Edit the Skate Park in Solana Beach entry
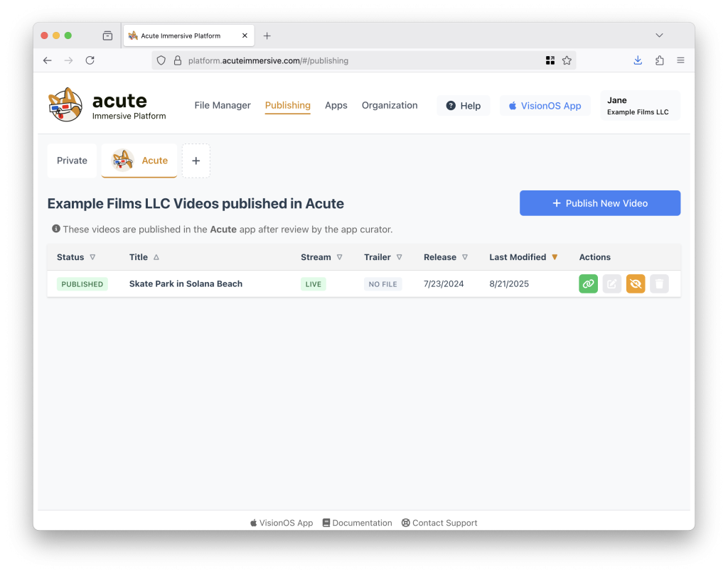This screenshot has height=574, width=728. [x=612, y=284]
